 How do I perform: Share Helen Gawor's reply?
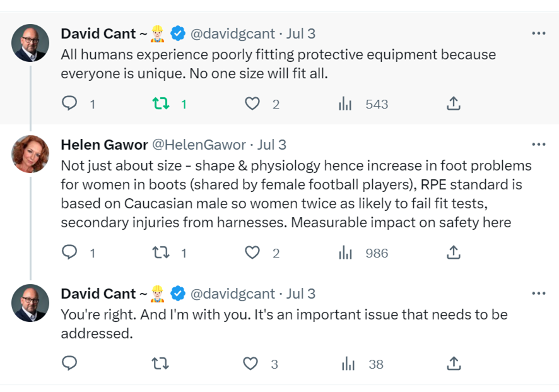pos(453,252)
